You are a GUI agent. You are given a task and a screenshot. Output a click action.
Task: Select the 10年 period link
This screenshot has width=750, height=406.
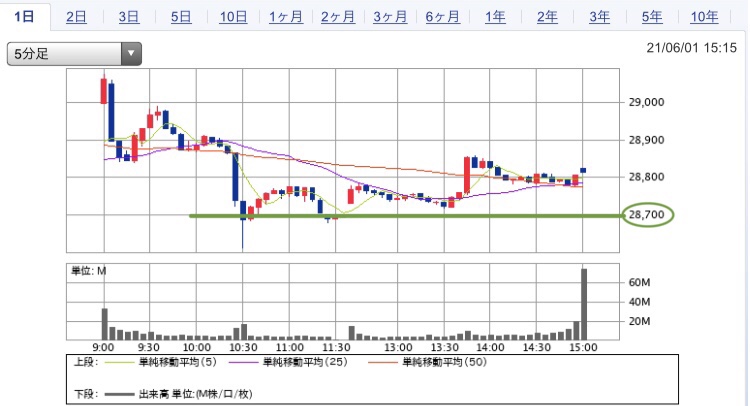coord(704,17)
